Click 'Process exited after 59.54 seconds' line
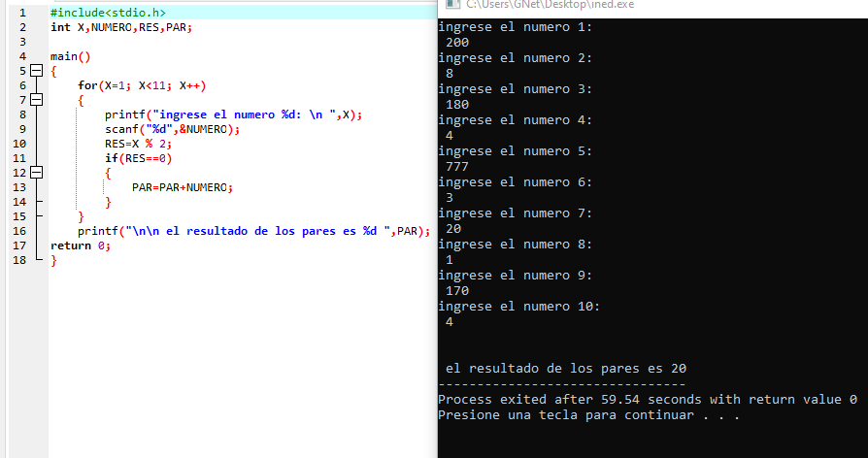868x458 pixels. tap(648, 400)
